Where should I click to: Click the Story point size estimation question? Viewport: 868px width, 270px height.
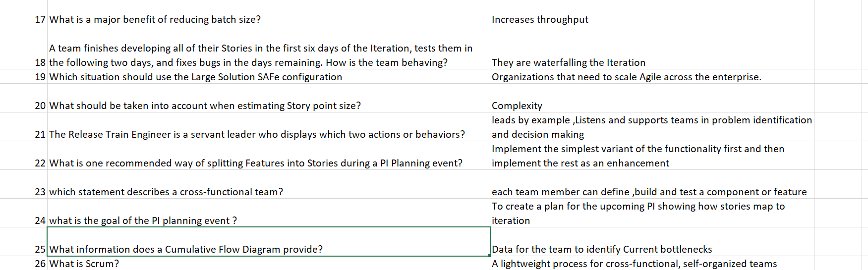[268, 98]
